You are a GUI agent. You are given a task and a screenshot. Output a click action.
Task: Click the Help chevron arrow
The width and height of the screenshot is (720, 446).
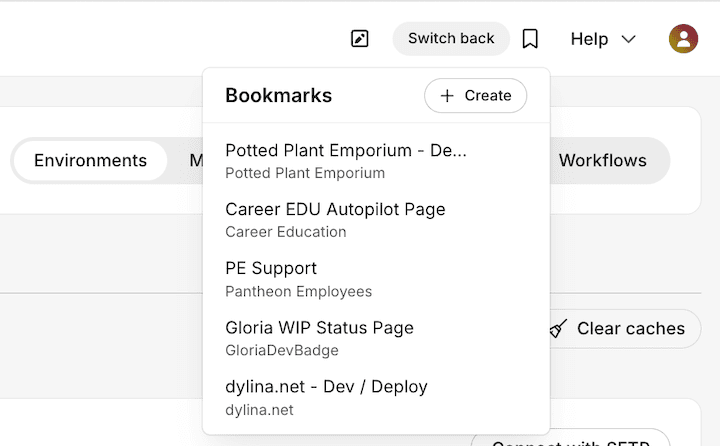click(x=629, y=39)
